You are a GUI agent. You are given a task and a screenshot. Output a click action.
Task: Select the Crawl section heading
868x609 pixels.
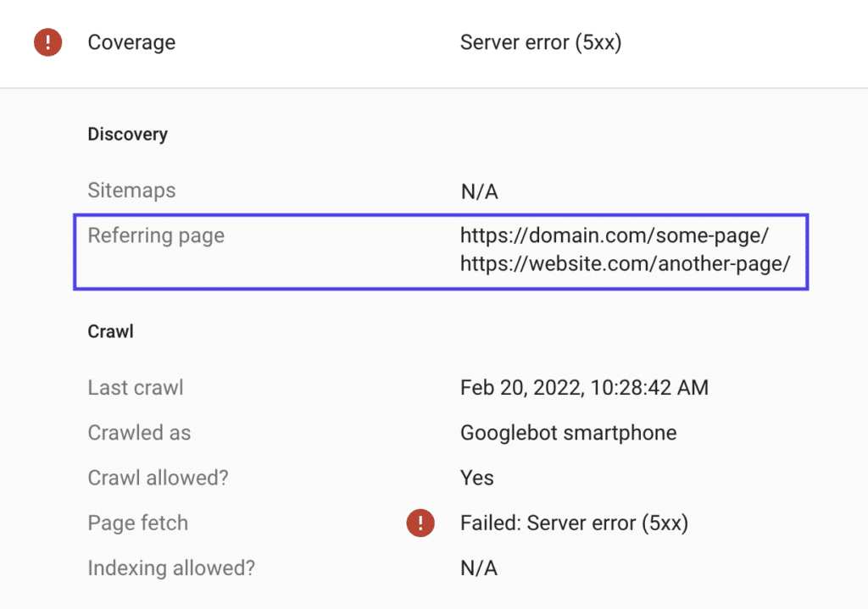[x=110, y=331]
